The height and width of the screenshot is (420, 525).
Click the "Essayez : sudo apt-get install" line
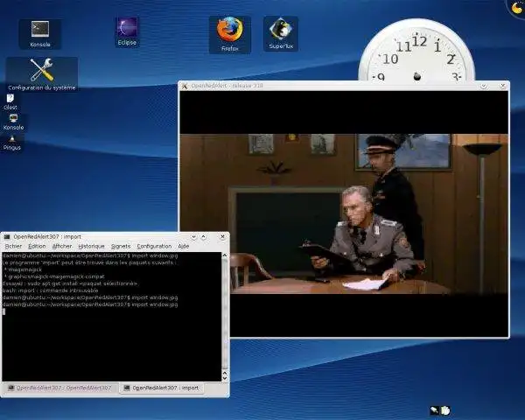pyautogui.click(x=70, y=283)
